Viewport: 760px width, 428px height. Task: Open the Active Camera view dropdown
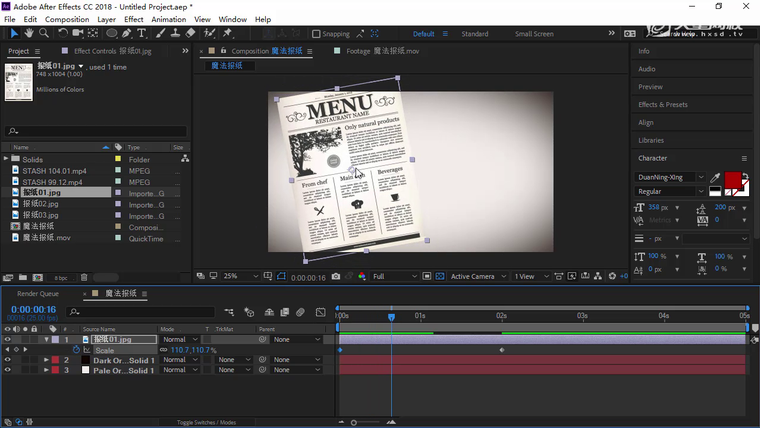click(474, 277)
